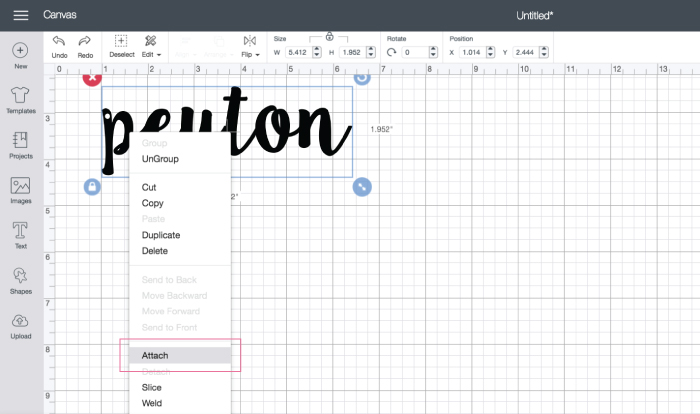700x414 pixels.
Task: Click the Untitled* project title
Action: (534, 16)
